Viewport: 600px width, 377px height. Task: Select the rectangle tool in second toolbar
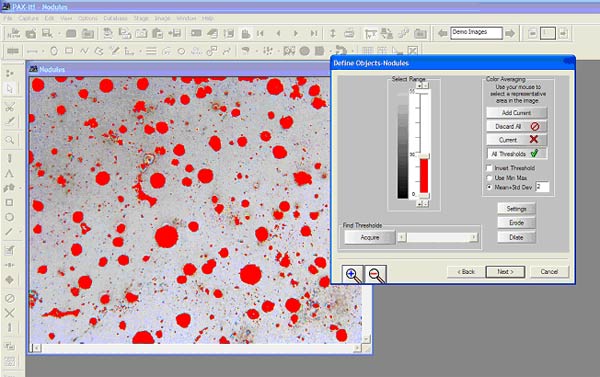coord(69,51)
